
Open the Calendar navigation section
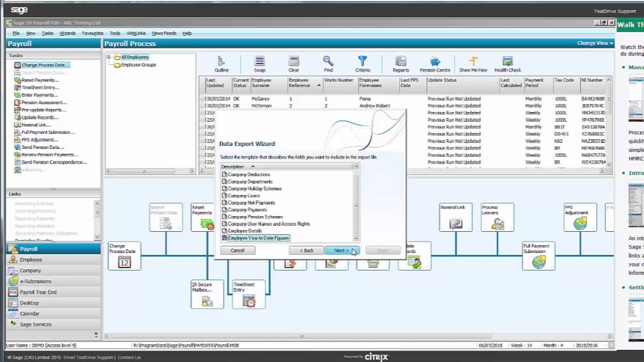[53, 314]
